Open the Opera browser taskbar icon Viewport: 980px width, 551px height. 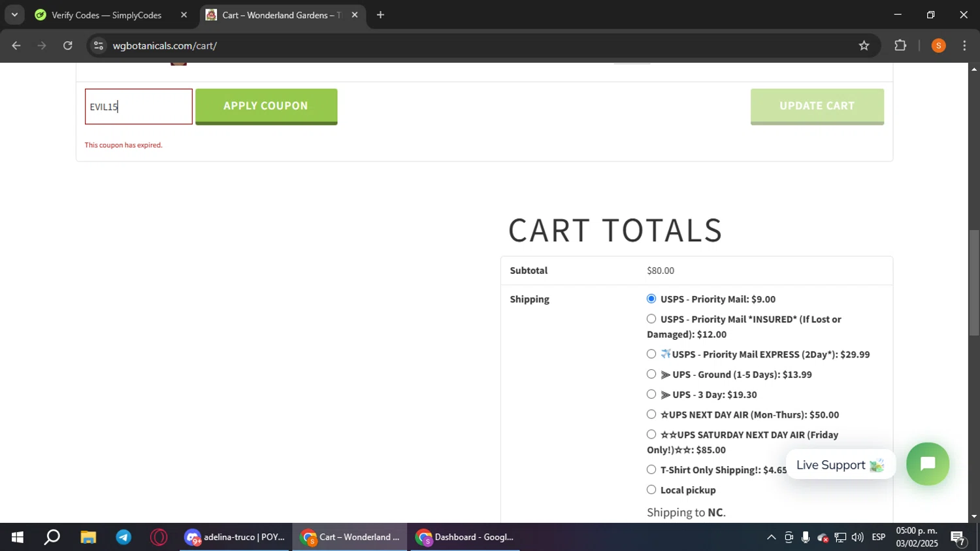pos(159,537)
